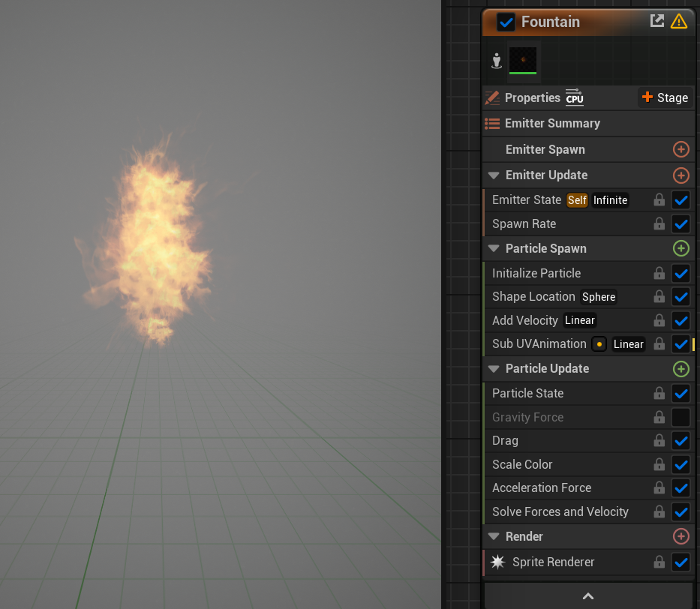The width and height of the screenshot is (700, 609).
Task: Add a module to Emitter Update
Action: [680, 175]
